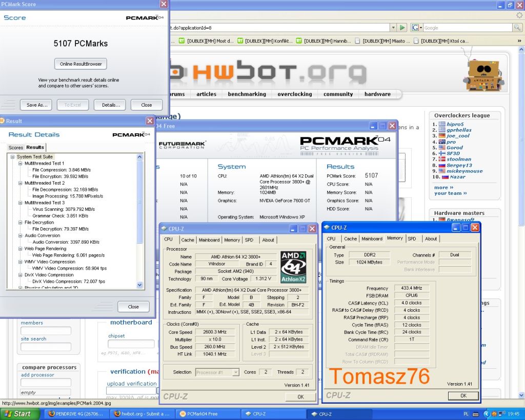Close the Result Details dialog with Close button
The height and width of the screenshot is (420, 525).
[x=133, y=307]
